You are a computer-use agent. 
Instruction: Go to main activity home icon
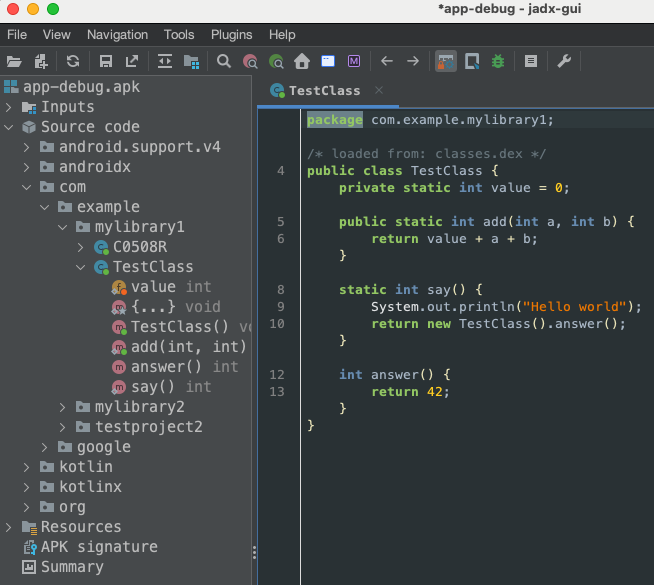[302, 62]
